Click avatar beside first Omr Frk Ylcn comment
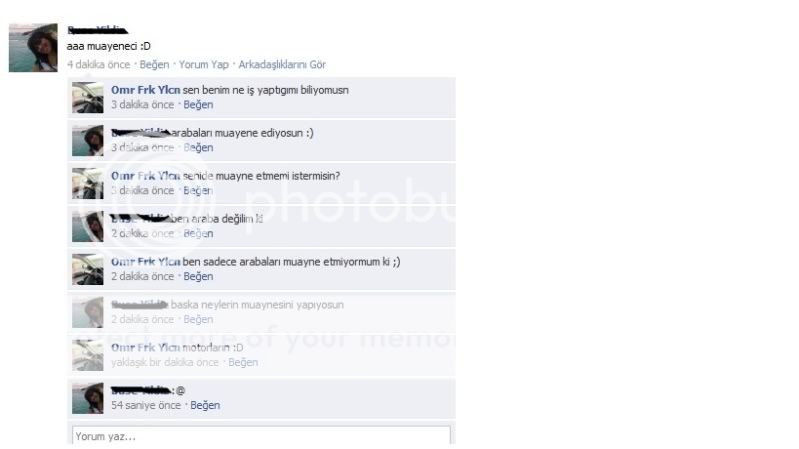The height and width of the screenshot is (449, 799). pos(88,97)
